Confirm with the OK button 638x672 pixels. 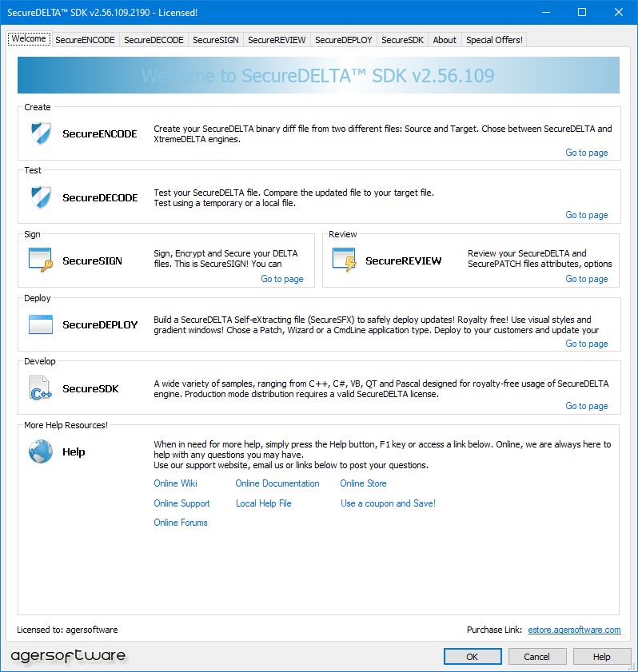(473, 657)
